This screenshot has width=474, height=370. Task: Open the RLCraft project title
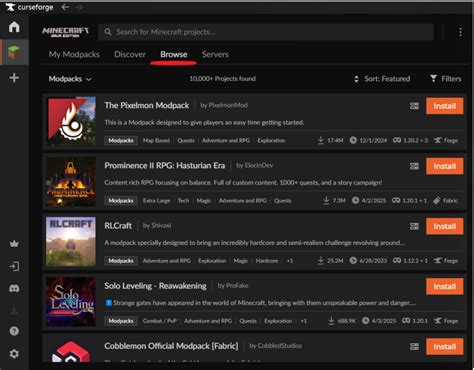coord(118,226)
